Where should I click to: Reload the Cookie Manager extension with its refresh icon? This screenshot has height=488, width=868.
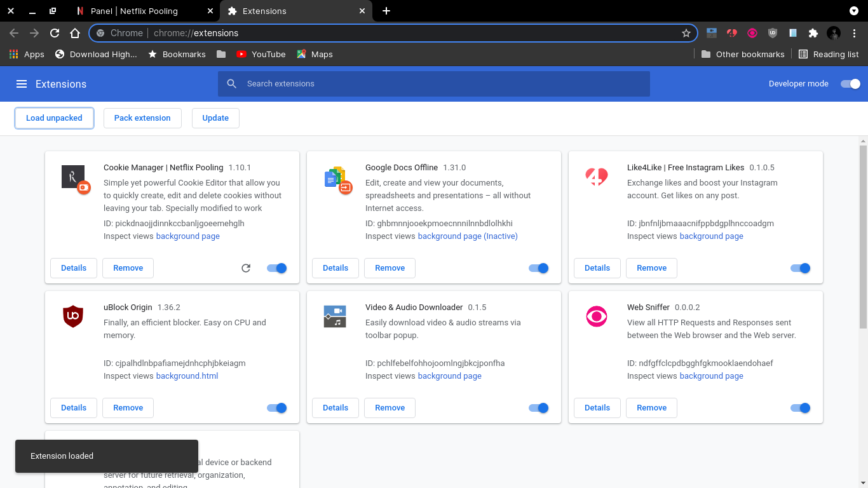point(246,268)
